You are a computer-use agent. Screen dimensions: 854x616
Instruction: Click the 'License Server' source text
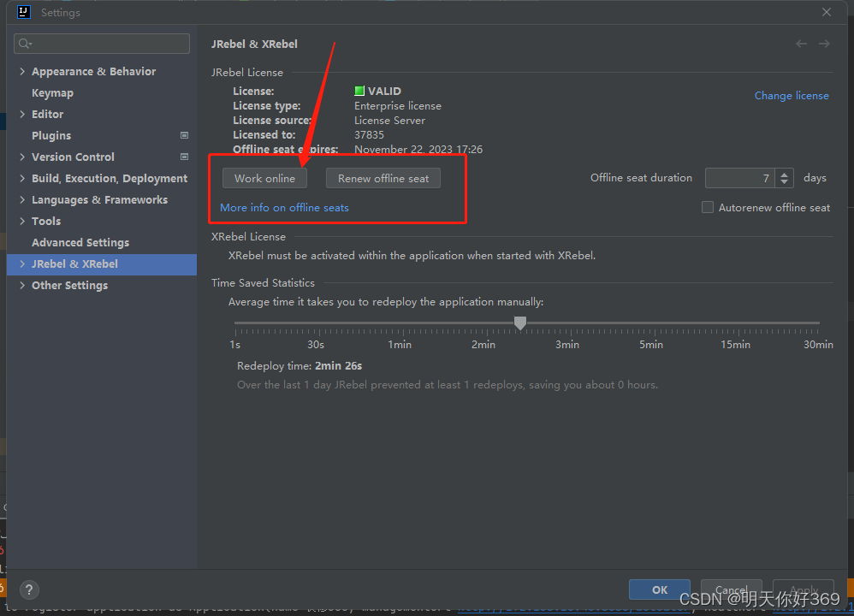point(389,121)
